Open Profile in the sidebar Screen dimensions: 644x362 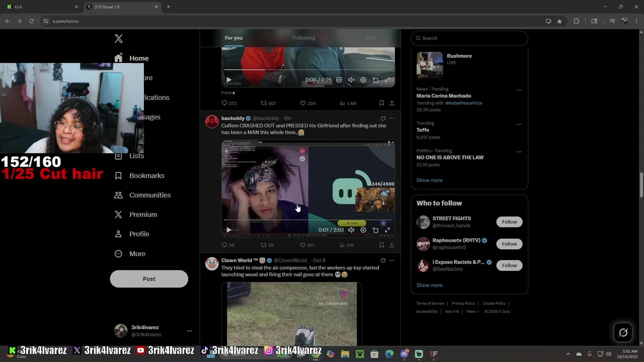(132, 234)
